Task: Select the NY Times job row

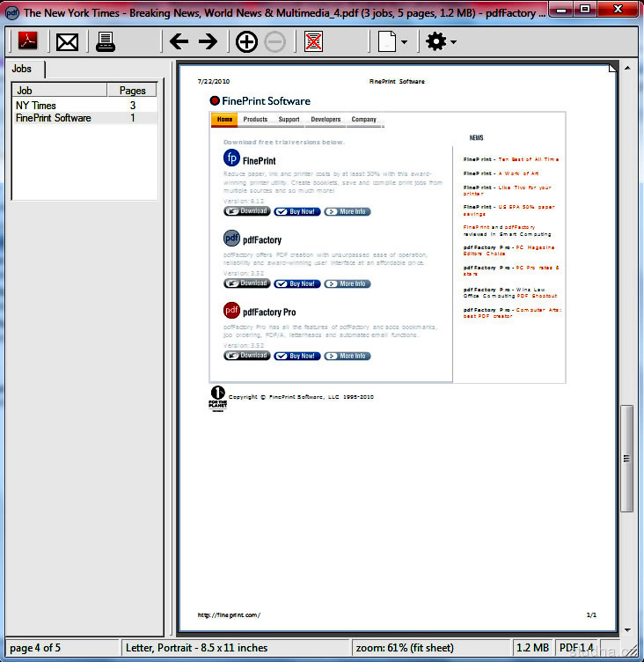Action: (x=85, y=105)
